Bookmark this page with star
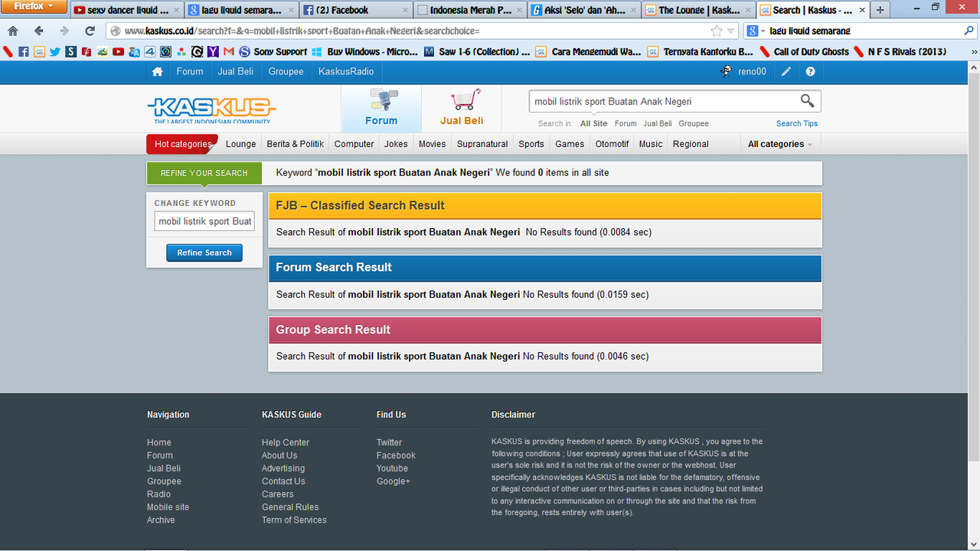Viewport: 980px width, 551px height. (x=717, y=31)
